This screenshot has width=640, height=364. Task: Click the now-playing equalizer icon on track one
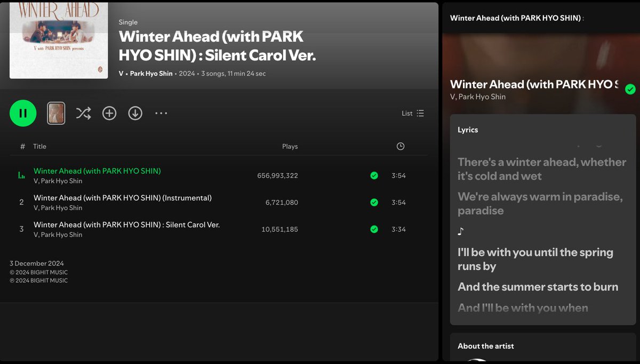[22, 175]
